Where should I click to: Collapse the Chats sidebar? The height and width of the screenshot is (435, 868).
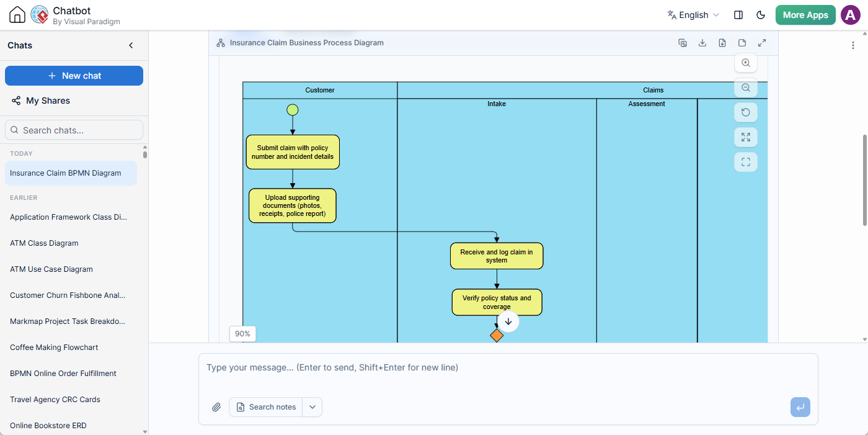tap(131, 45)
